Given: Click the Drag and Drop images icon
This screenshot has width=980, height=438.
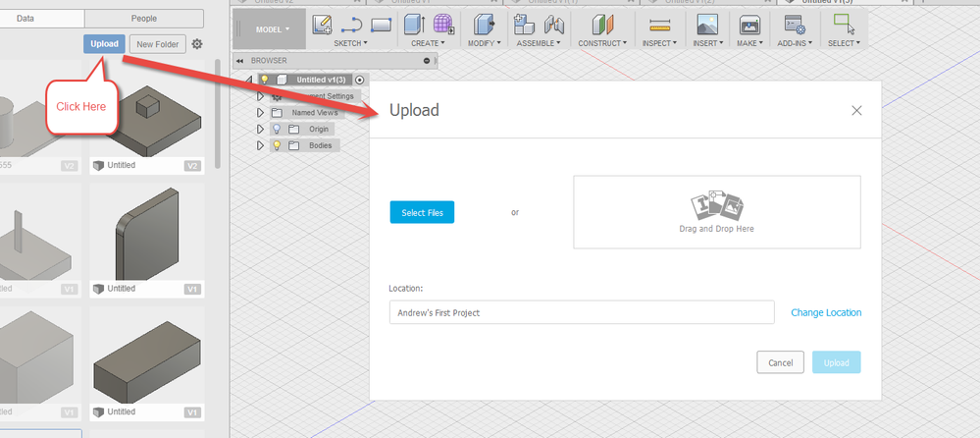Looking at the screenshot, I should point(717,205).
